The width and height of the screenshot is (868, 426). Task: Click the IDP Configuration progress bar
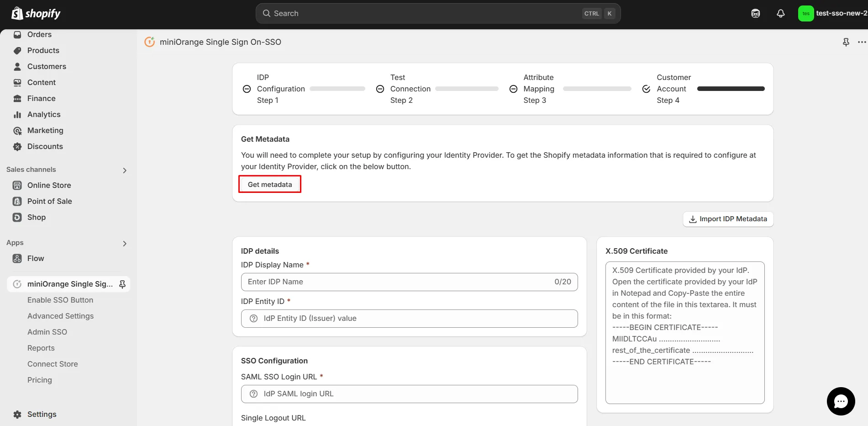pyautogui.click(x=337, y=89)
